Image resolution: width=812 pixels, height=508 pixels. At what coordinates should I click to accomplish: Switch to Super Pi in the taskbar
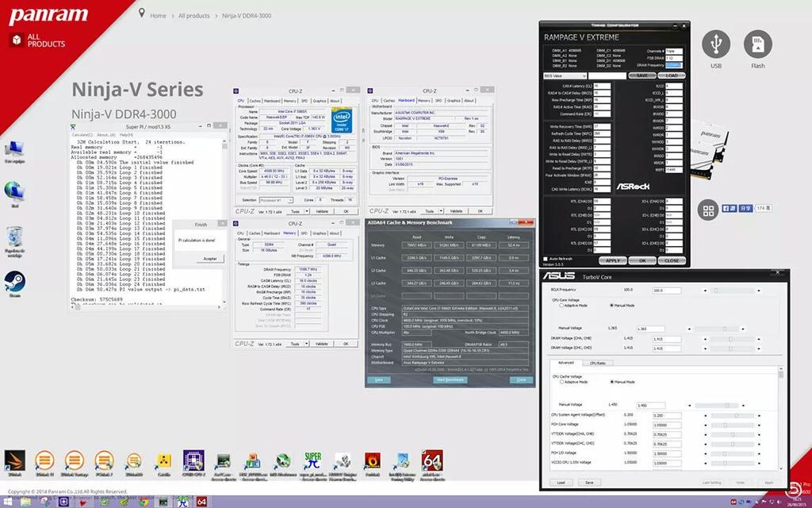(x=183, y=502)
